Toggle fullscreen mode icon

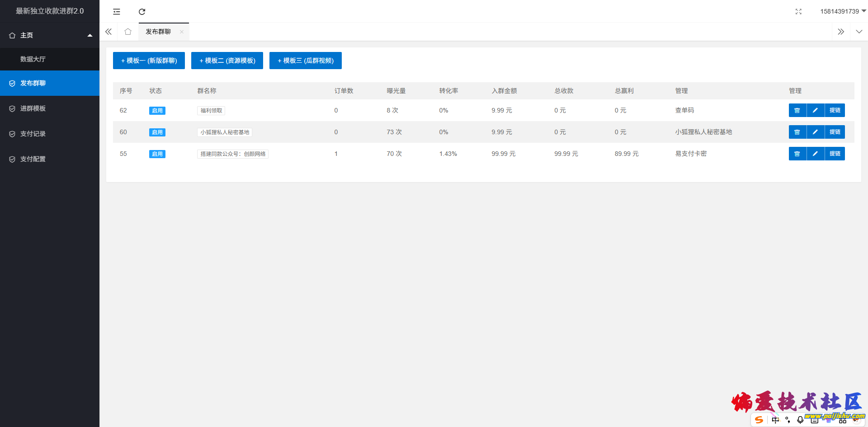click(798, 12)
